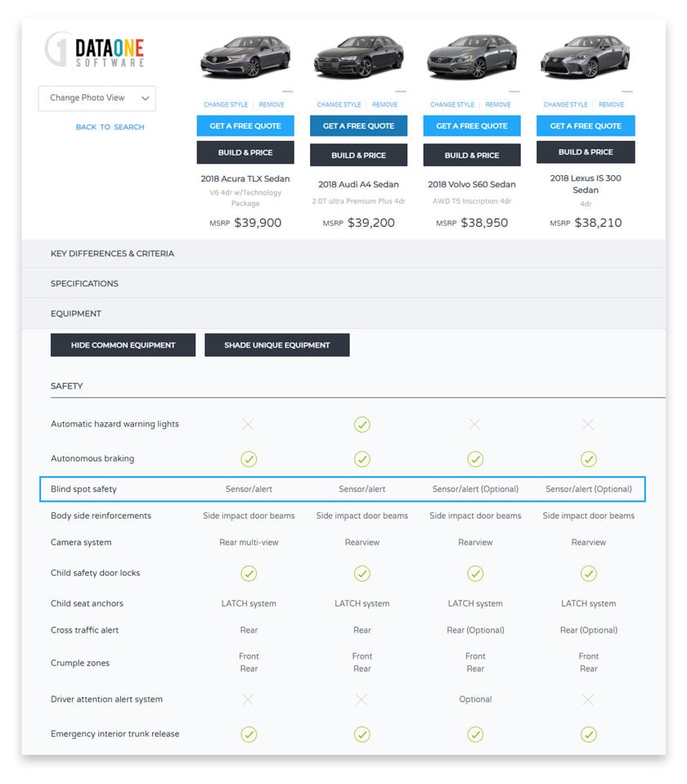Toggle Hide Common Equipment
The image size is (687, 784).
tap(123, 345)
